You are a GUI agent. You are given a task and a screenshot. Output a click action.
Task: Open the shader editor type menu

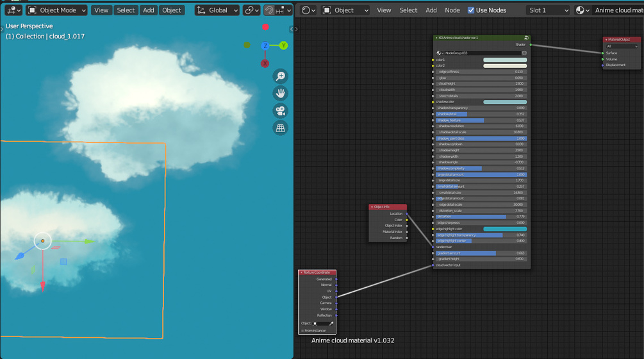point(308,10)
